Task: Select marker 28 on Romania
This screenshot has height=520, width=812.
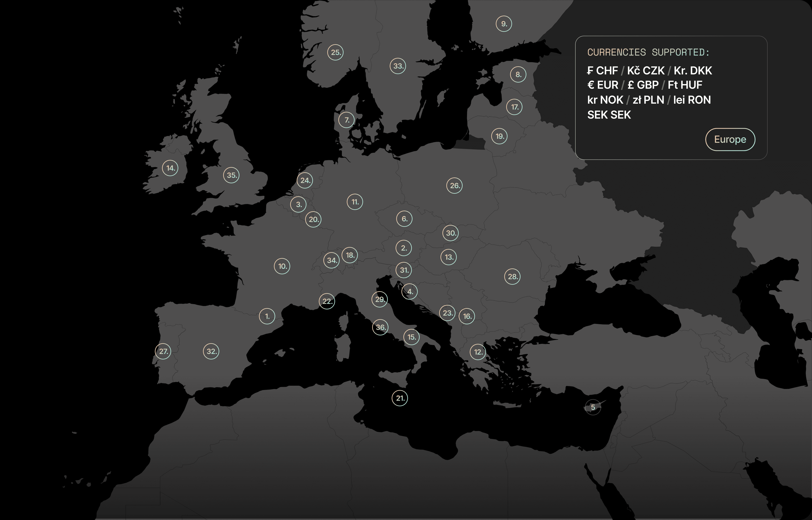Action: point(512,276)
